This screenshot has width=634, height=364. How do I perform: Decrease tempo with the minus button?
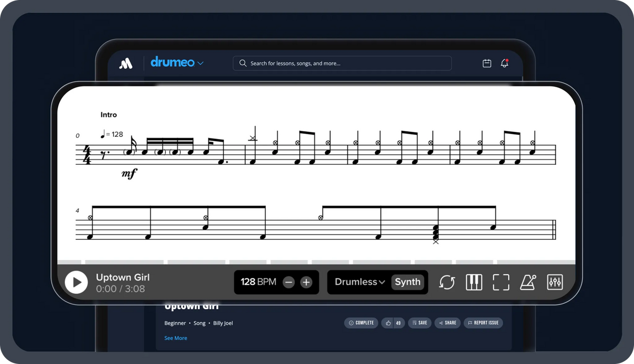[288, 282]
